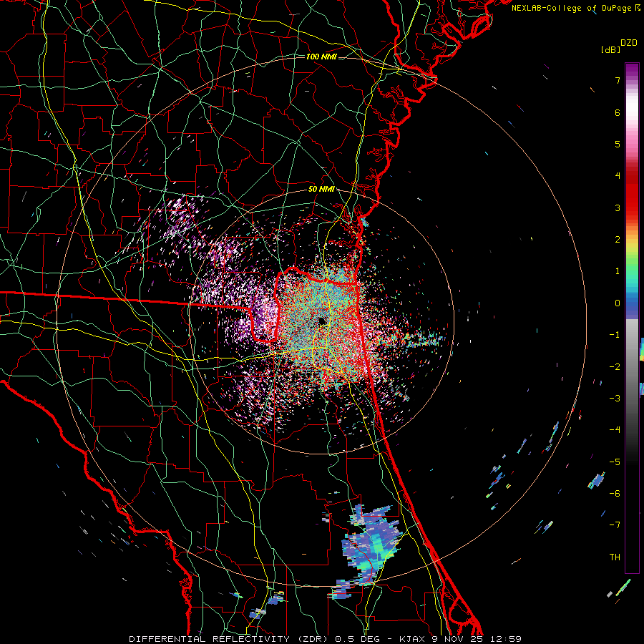Click the [dB] unit label
Image resolution: width=644 pixels, height=644 pixels.
coord(611,49)
